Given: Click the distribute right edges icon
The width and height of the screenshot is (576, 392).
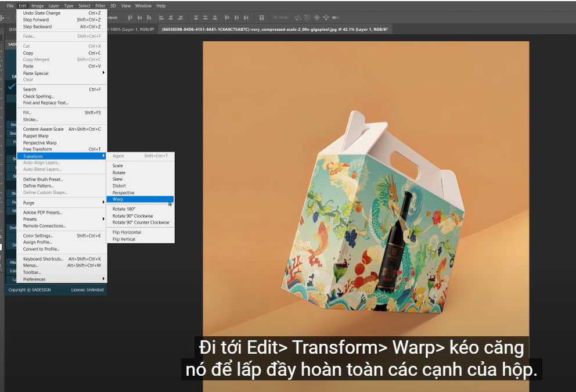Looking at the screenshot, I should [246, 17].
